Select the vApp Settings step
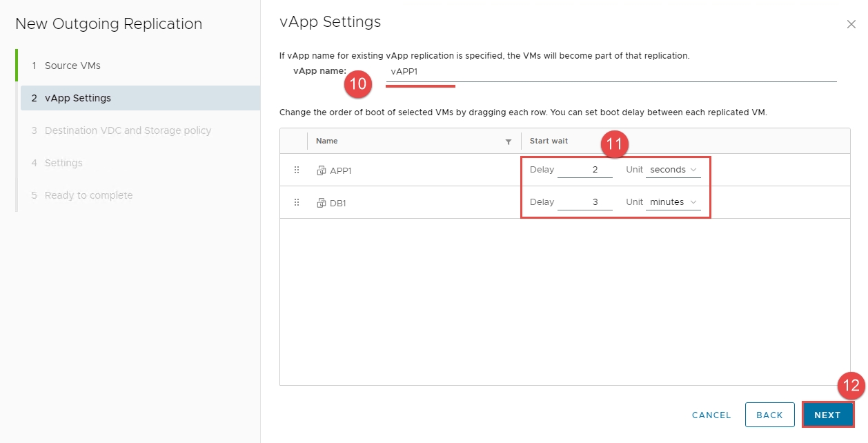The height and width of the screenshot is (443, 868). 77,98
